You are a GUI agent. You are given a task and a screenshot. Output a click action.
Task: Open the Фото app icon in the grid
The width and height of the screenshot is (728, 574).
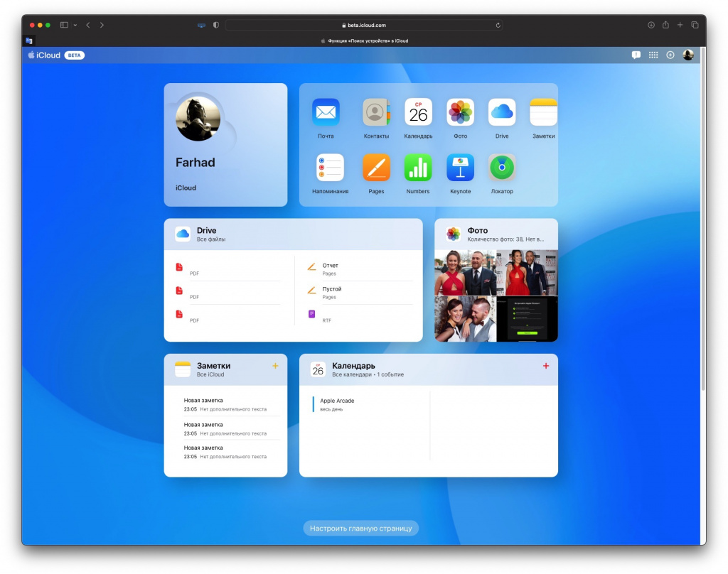[460, 112]
